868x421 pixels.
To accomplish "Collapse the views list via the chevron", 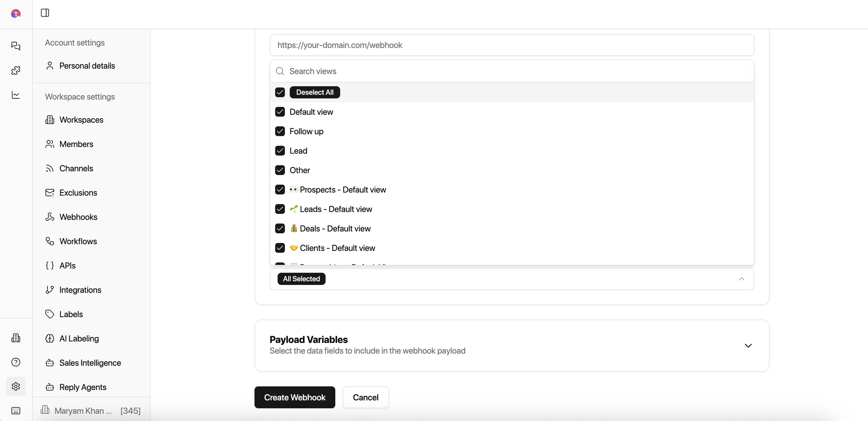I will tap(741, 279).
